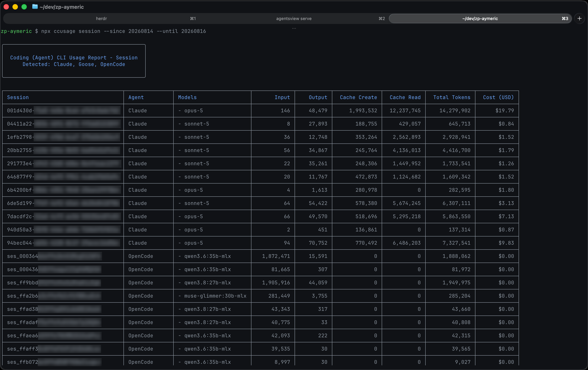
Task: Select session ses_000364
Action: pos(23,256)
